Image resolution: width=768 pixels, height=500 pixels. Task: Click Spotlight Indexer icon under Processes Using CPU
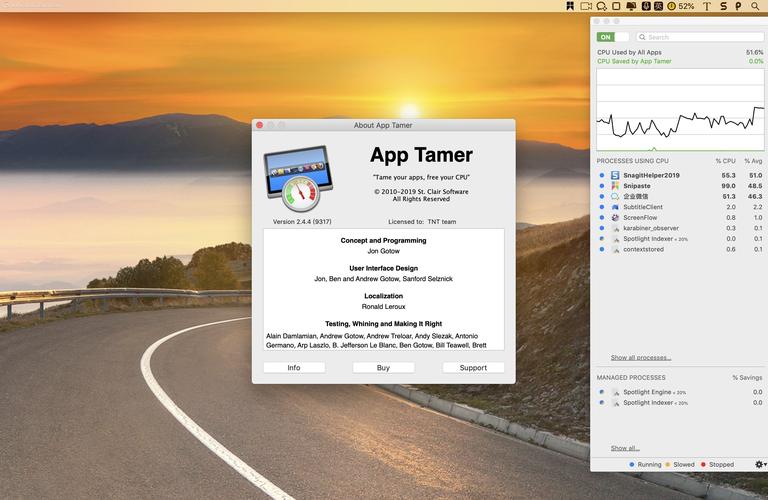(x=616, y=239)
